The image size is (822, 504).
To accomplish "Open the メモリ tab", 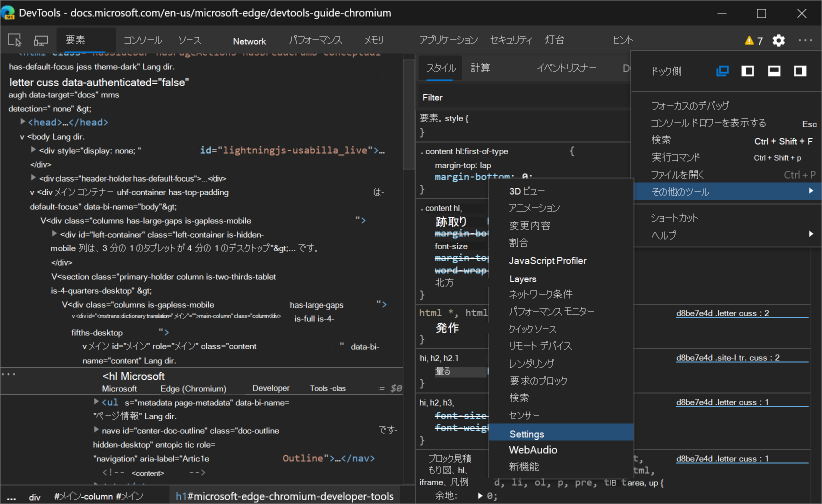I will click(x=374, y=40).
